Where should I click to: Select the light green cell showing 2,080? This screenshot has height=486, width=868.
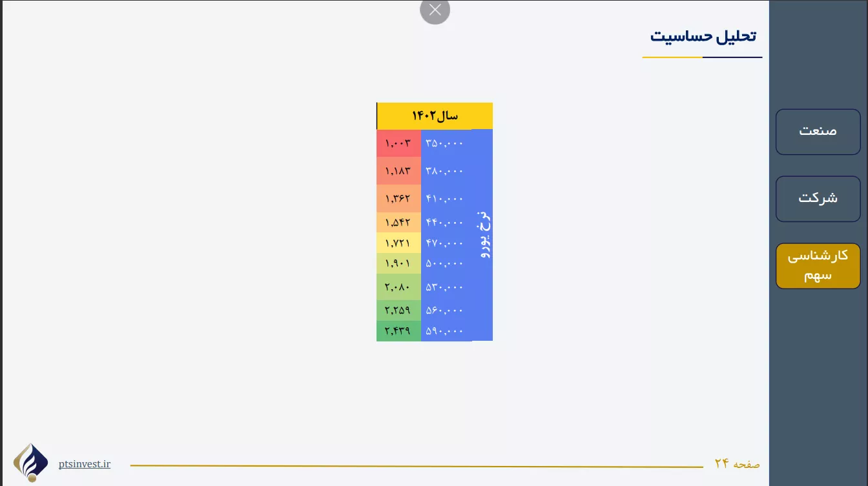(x=398, y=287)
